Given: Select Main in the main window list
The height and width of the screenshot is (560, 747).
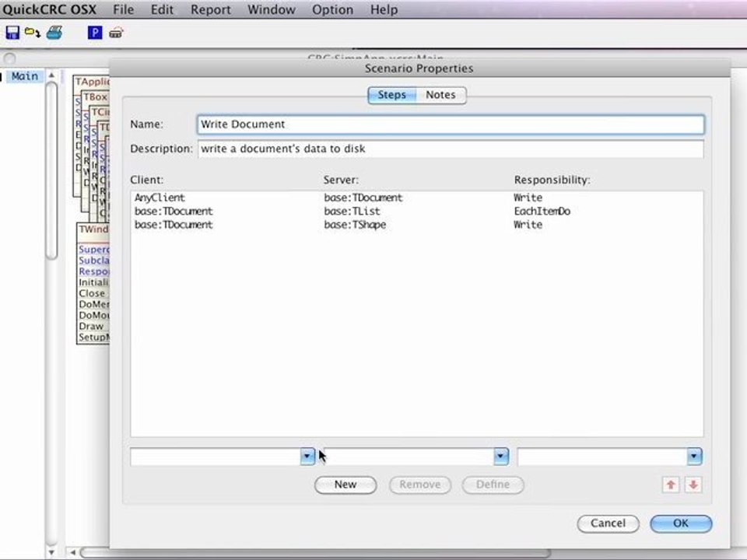Looking at the screenshot, I should tap(25, 76).
